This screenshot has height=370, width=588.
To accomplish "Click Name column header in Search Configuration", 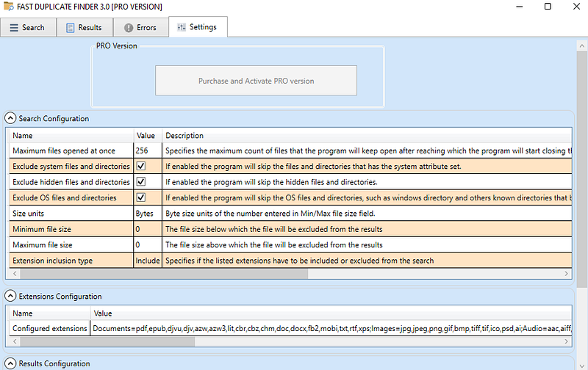I will 71,136.
